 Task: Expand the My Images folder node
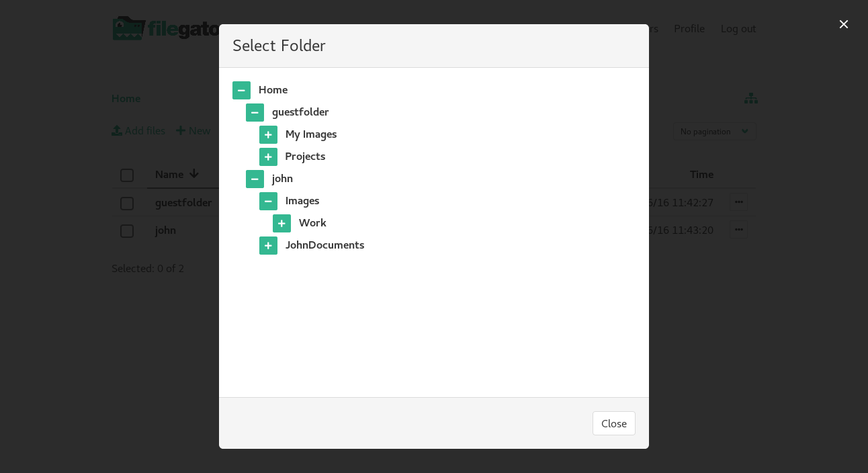coord(268,134)
